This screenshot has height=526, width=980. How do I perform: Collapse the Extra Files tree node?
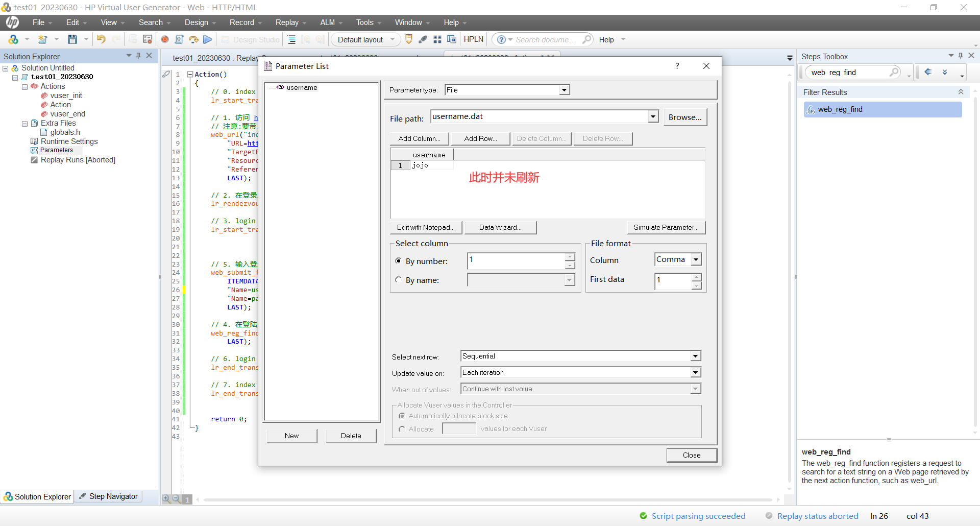click(x=24, y=124)
